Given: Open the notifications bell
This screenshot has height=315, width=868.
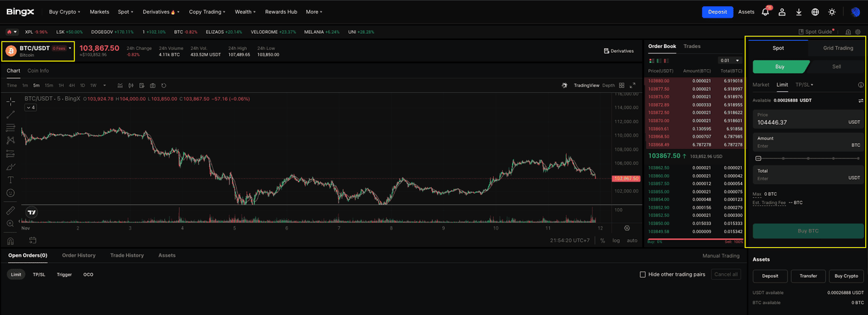Looking at the screenshot, I should [x=766, y=12].
